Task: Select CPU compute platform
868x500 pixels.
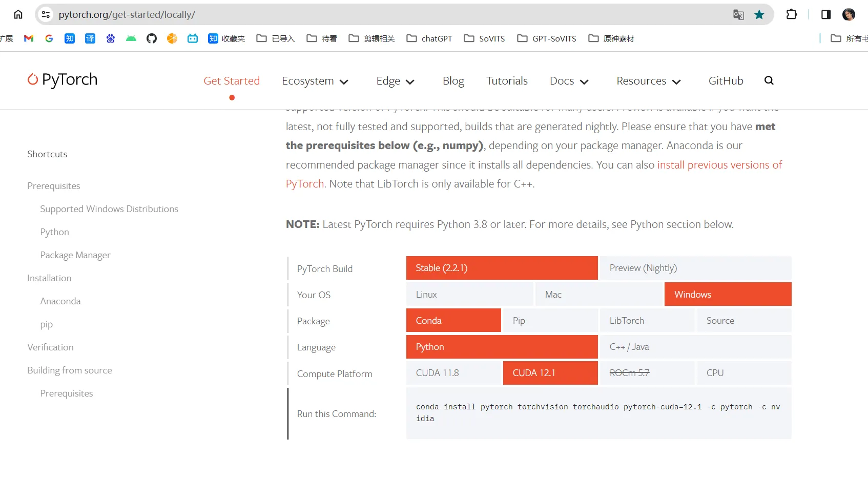Action: 744,373
